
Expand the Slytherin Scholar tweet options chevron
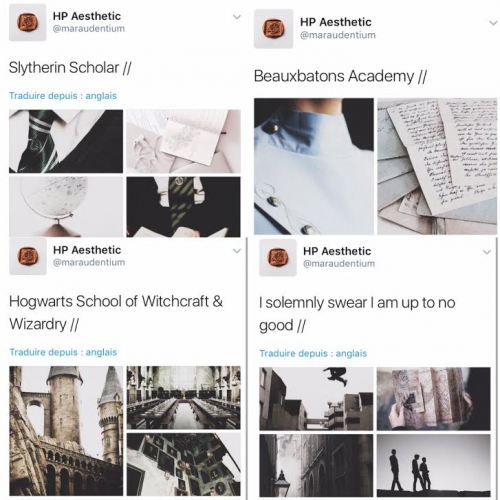(237, 17)
